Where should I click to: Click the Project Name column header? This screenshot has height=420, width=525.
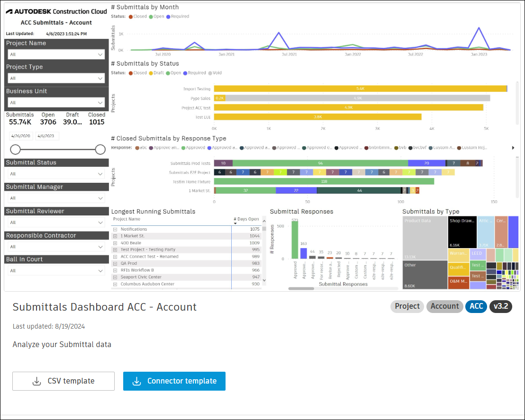click(127, 219)
